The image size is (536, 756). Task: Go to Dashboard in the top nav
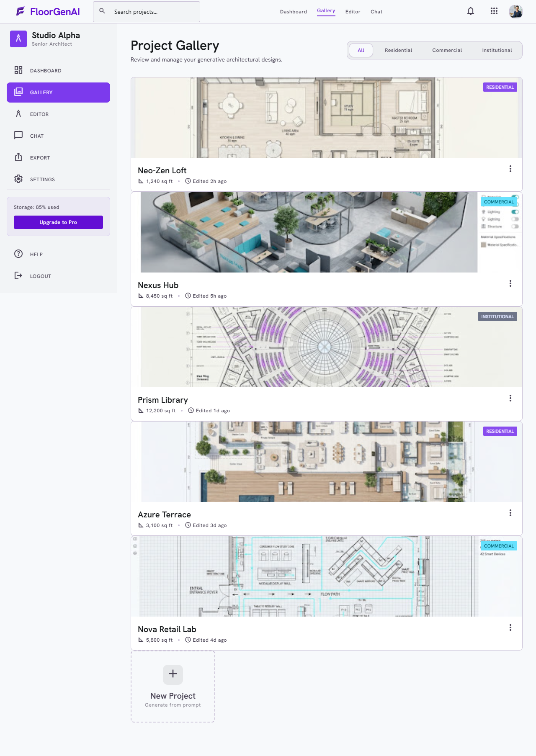293,12
